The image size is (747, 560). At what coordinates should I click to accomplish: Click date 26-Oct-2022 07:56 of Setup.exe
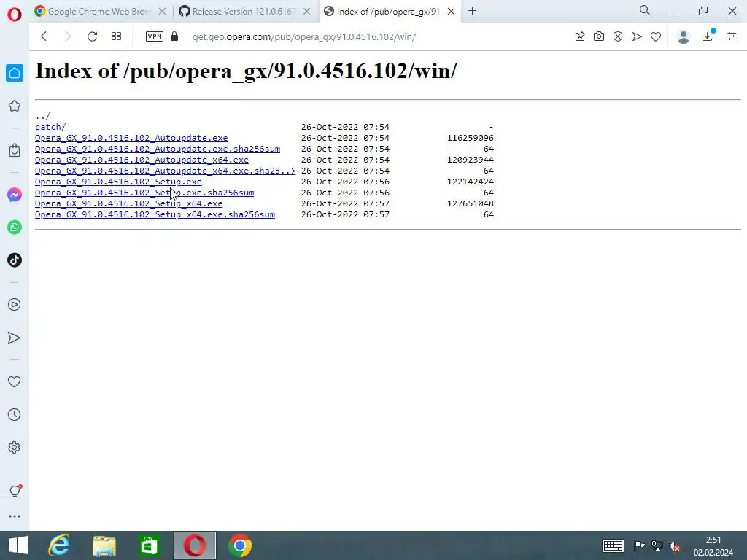[x=345, y=182]
